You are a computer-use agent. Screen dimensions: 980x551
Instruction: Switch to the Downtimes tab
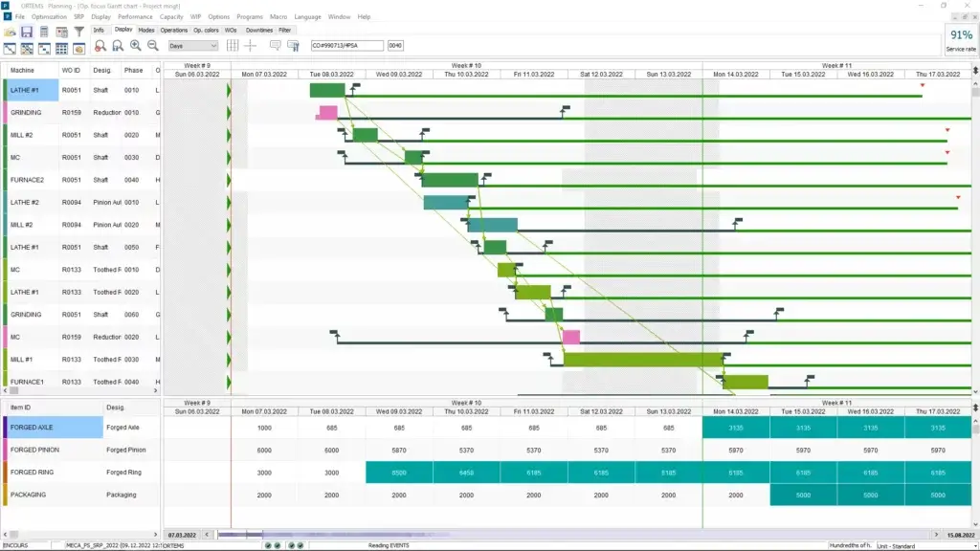point(259,30)
